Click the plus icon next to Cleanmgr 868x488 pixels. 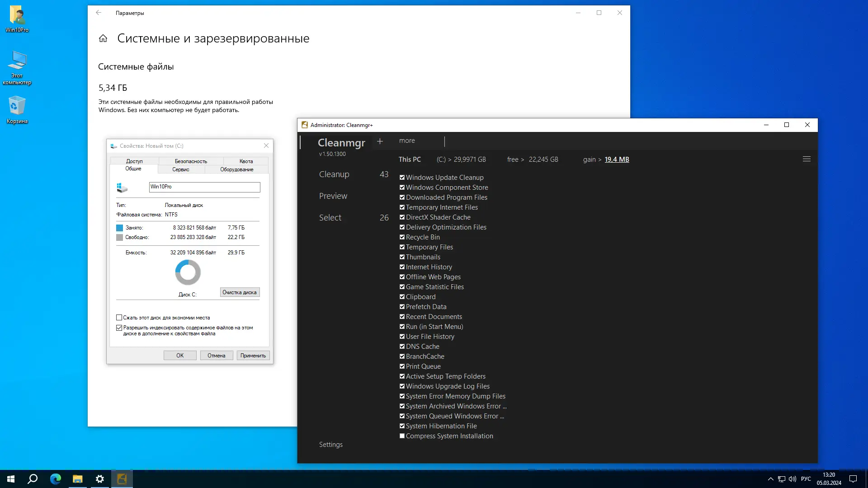[x=380, y=141]
